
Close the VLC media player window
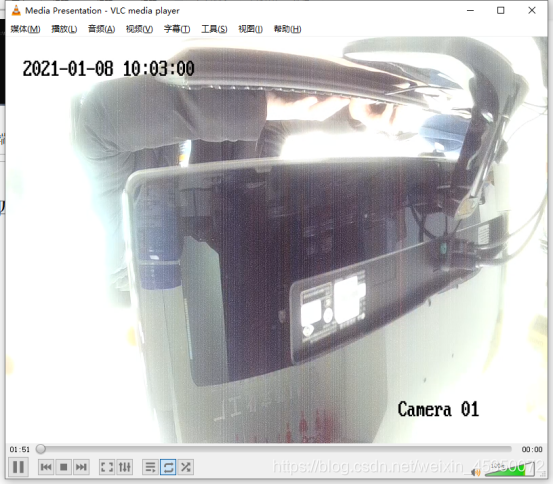click(532, 11)
